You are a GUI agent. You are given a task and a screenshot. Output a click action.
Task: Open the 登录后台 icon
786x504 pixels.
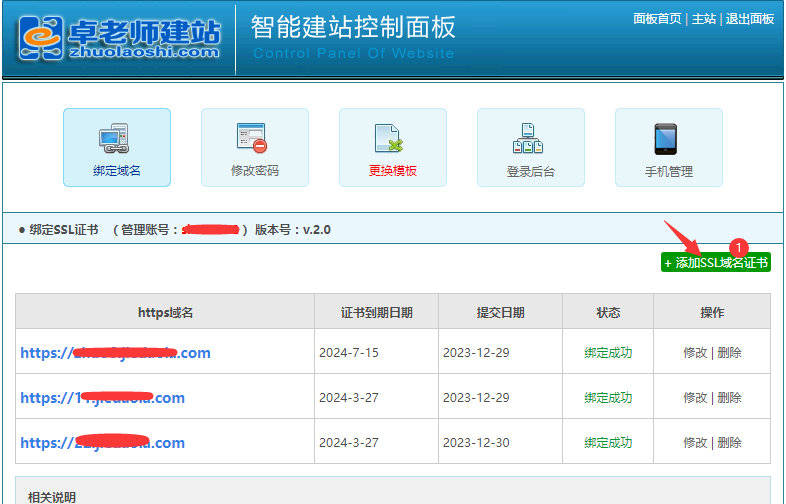click(x=530, y=138)
